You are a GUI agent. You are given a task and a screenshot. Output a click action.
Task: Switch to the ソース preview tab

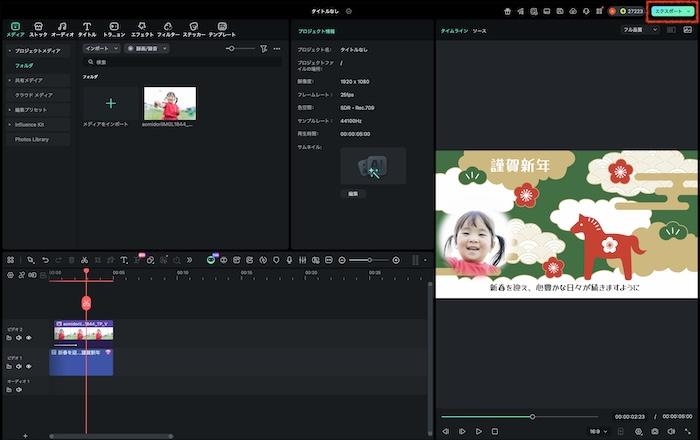point(479,31)
